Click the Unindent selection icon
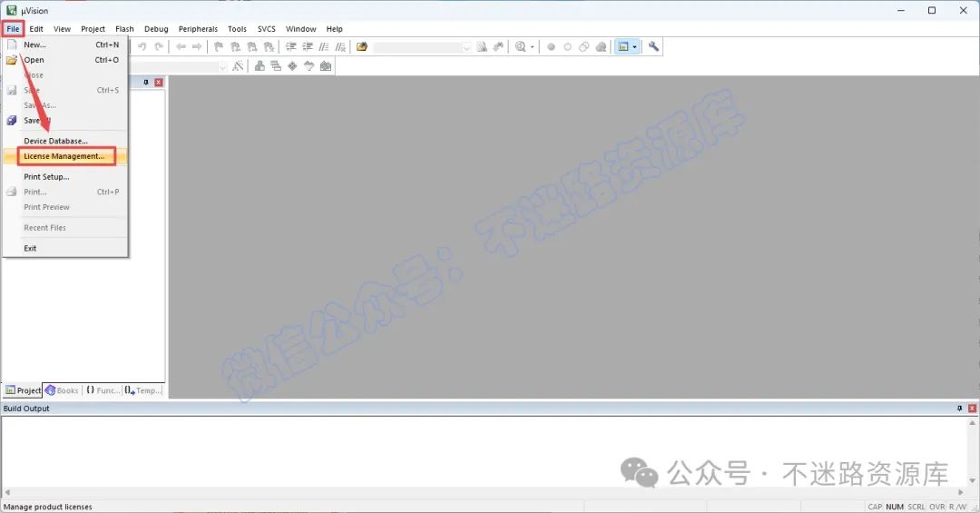This screenshot has width=980, height=513. coord(308,47)
